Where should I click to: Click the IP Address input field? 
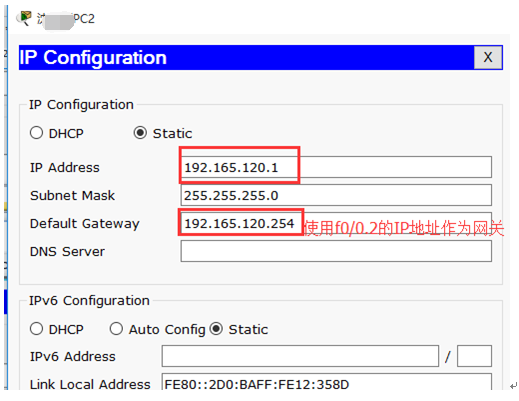coord(336,167)
